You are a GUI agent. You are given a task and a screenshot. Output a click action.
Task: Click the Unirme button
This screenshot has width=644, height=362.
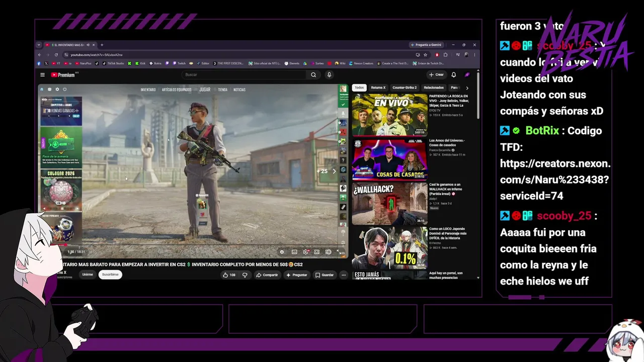[88, 275]
